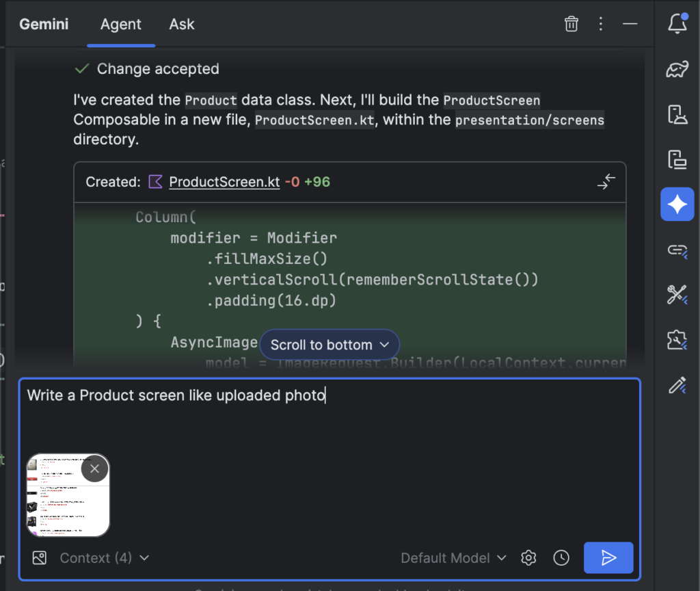This screenshot has height=591, width=700.
Task: Click the Scroll to bottom button
Action: click(329, 345)
